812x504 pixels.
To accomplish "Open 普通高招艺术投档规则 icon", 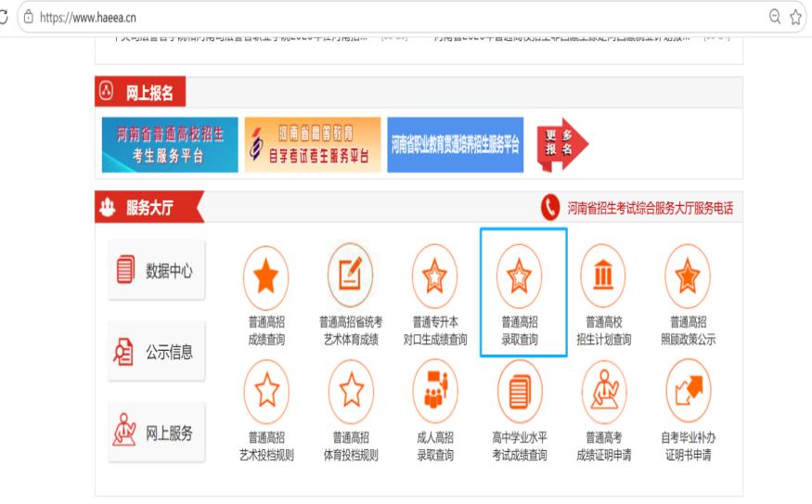I will (x=266, y=392).
